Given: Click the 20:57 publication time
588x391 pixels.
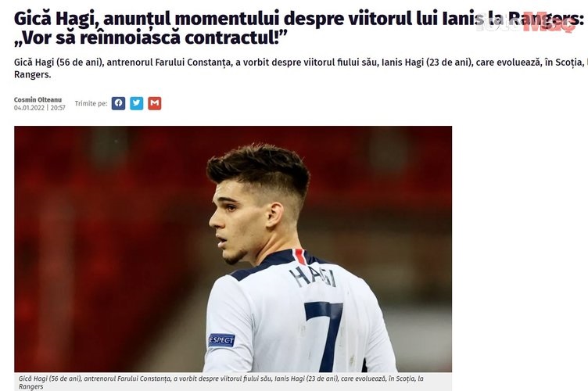Looking at the screenshot, I should 58,108.
